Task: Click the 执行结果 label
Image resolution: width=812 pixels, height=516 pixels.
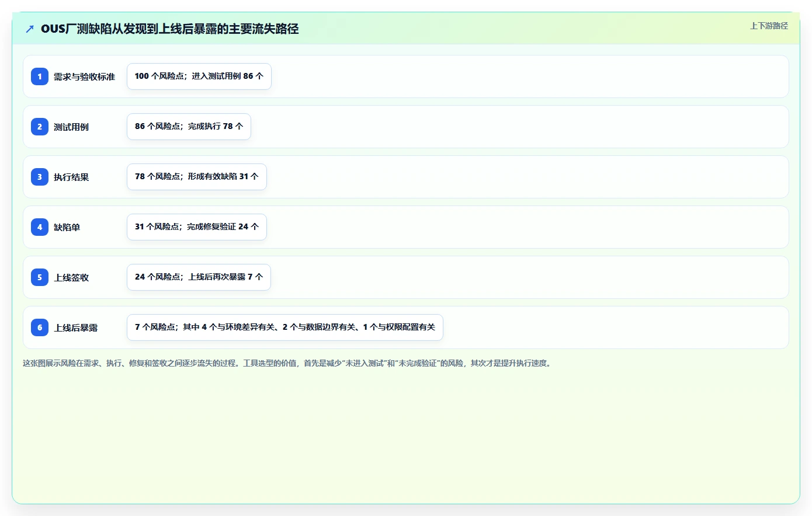Action: pos(71,177)
